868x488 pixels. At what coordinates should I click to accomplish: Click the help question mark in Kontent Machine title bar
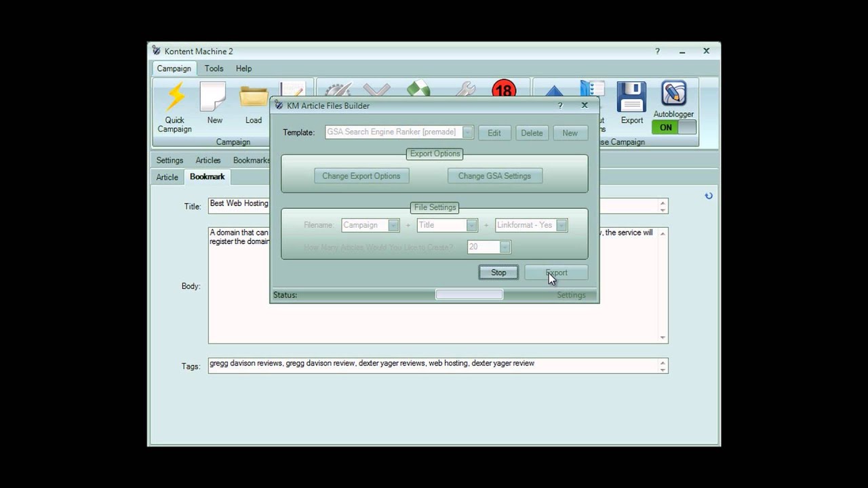click(657, 51)
